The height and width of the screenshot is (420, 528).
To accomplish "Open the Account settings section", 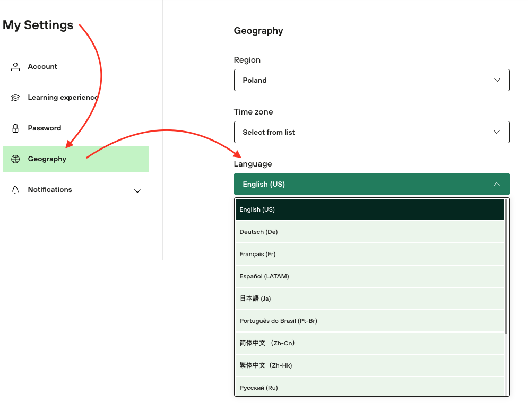I will click(42, 67).
